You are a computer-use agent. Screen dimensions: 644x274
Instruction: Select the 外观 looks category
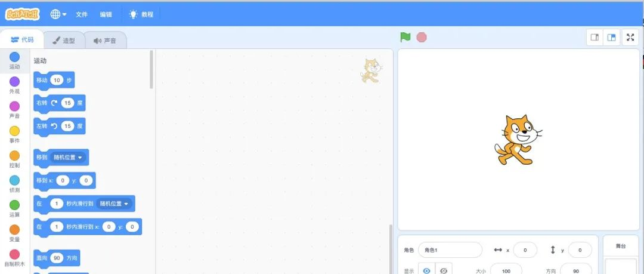pos(14,85)
